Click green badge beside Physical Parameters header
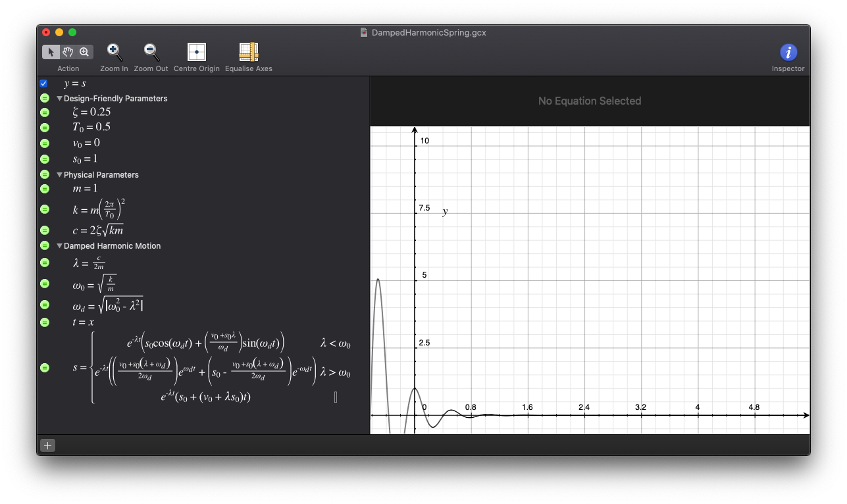Image resolution: width=847 pixels, height=504 pixels. 45,174
